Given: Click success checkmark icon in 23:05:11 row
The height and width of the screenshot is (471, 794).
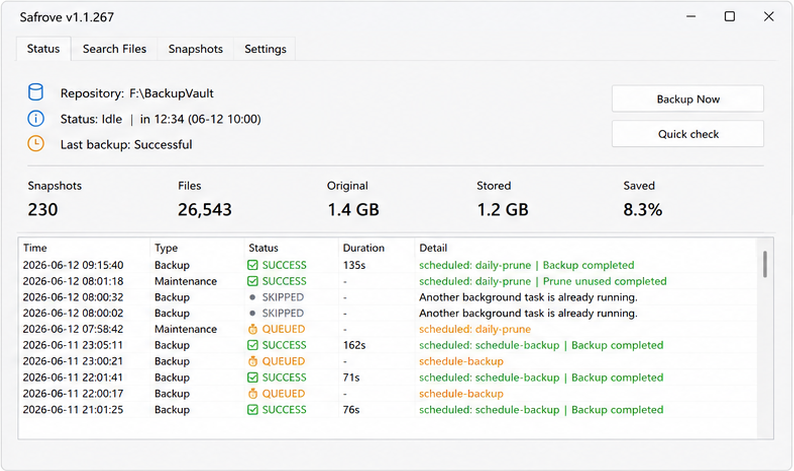Looking at the screenshot, I should coord(253,345).
